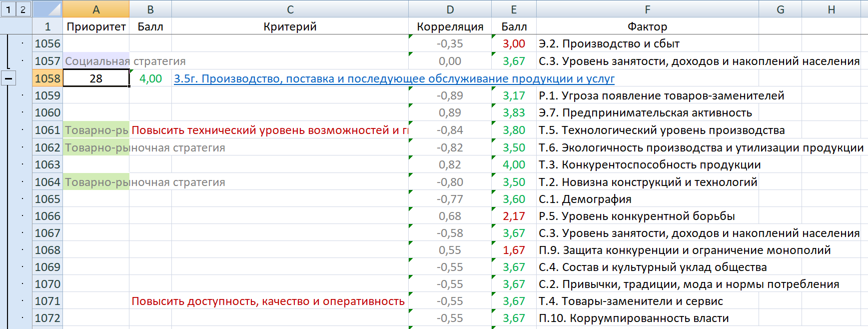This screenshot has height=329, width=868.
Task: Select row 1058 header
Action: (x=47, y=78)
